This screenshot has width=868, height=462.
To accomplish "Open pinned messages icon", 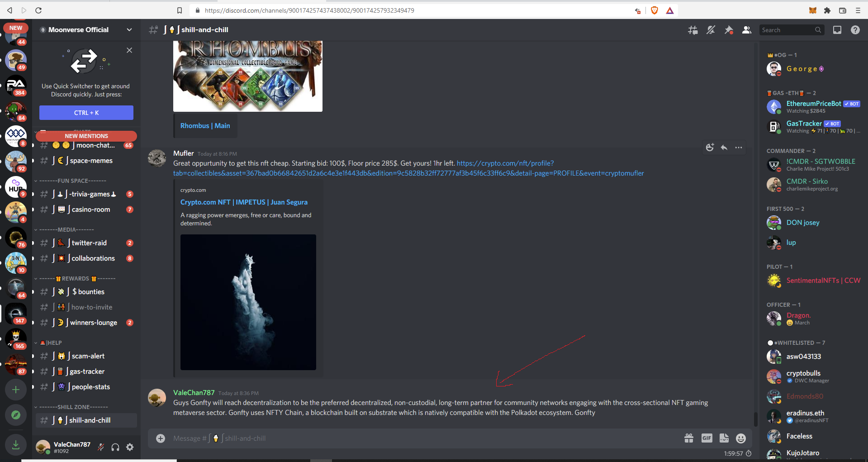I will [x=729, y=30].
